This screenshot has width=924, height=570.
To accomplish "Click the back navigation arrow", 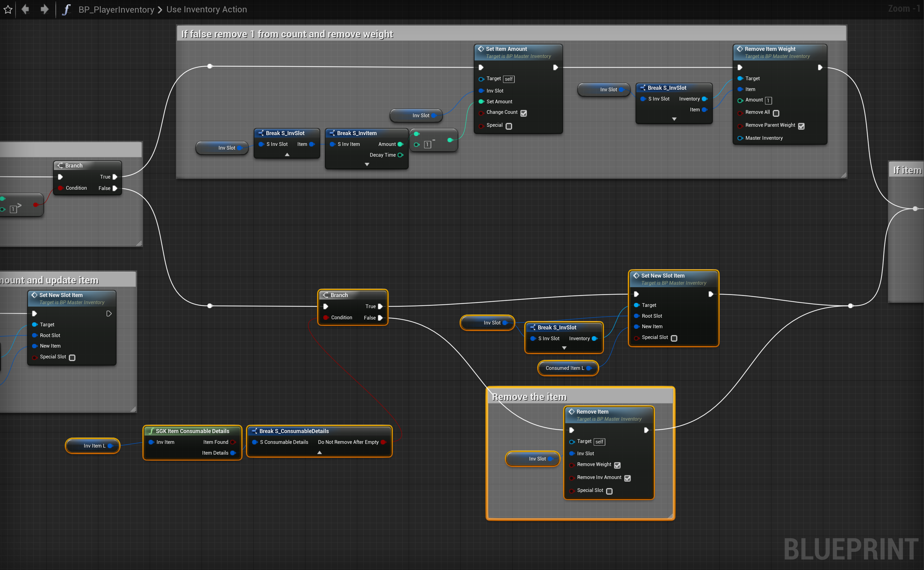I will (x=26, y=9).
